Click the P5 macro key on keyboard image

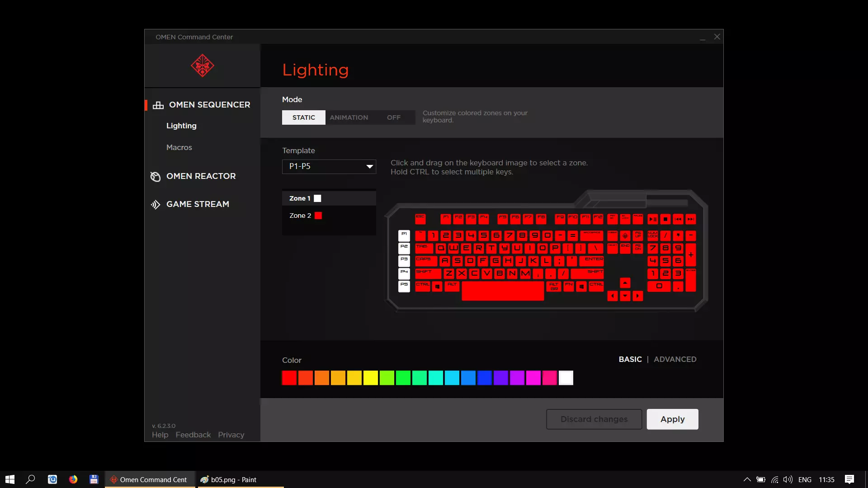[404, 286]
